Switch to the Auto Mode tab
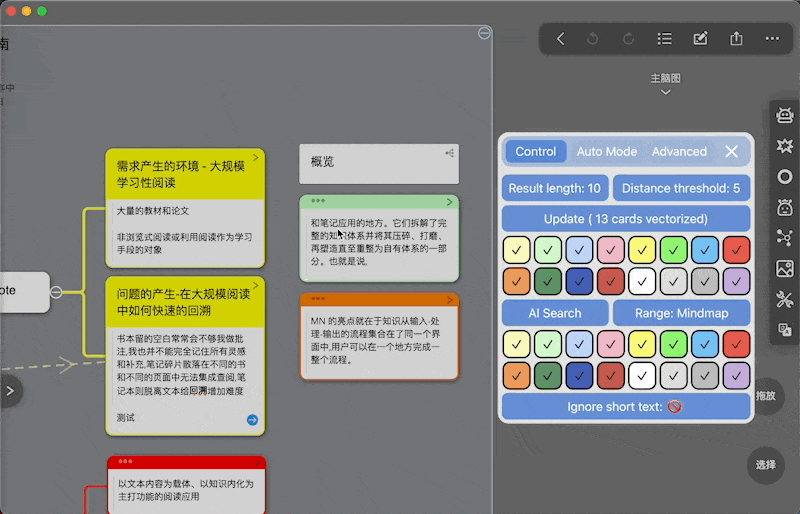 (x=607, y=152)
